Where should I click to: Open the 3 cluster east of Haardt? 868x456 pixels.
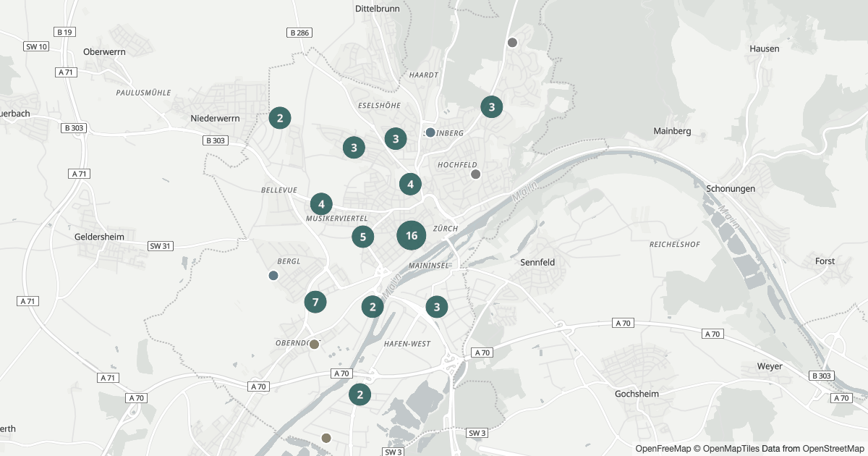click(492, 107)
